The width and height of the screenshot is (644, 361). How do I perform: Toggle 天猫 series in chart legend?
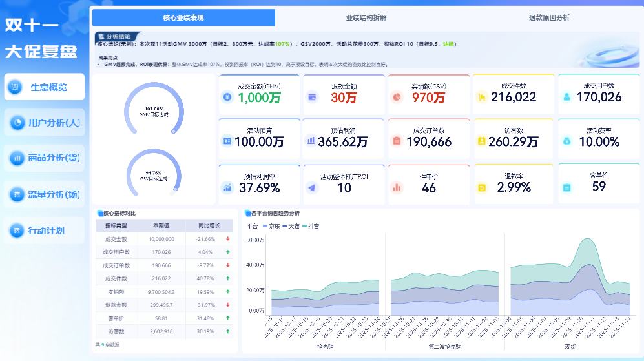(291, 226)
